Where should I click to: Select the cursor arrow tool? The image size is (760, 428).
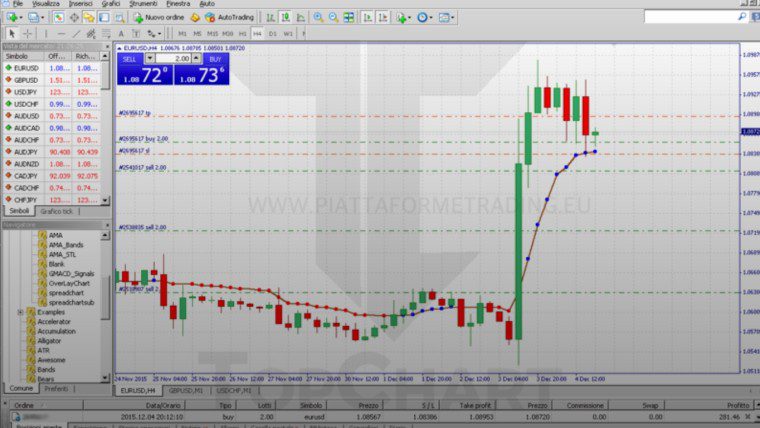click(x=12, y=33)
